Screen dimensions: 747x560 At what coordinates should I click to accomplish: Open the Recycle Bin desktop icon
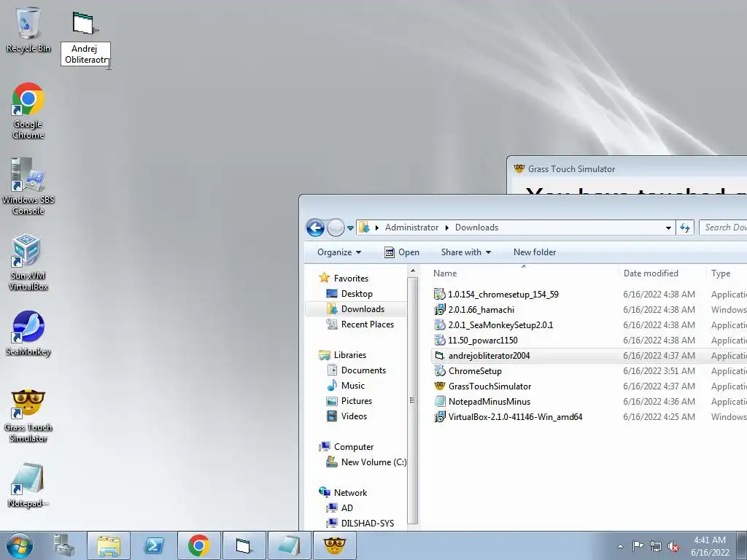tap(28, 28)
